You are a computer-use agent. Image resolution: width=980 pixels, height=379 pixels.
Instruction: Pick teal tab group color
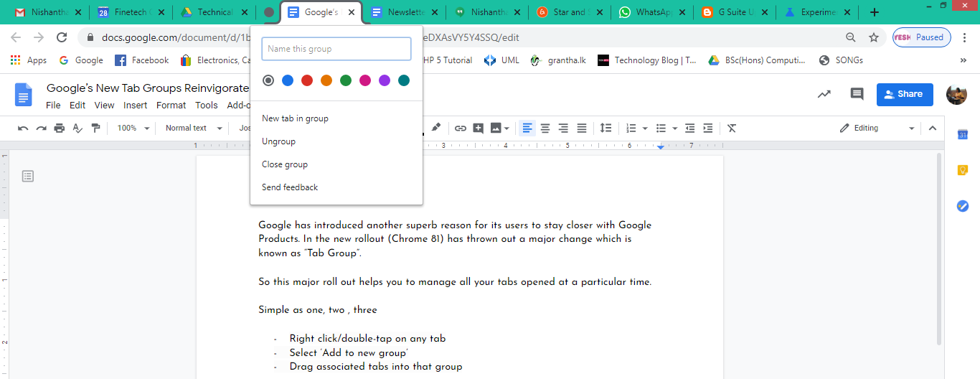point(404,81)
